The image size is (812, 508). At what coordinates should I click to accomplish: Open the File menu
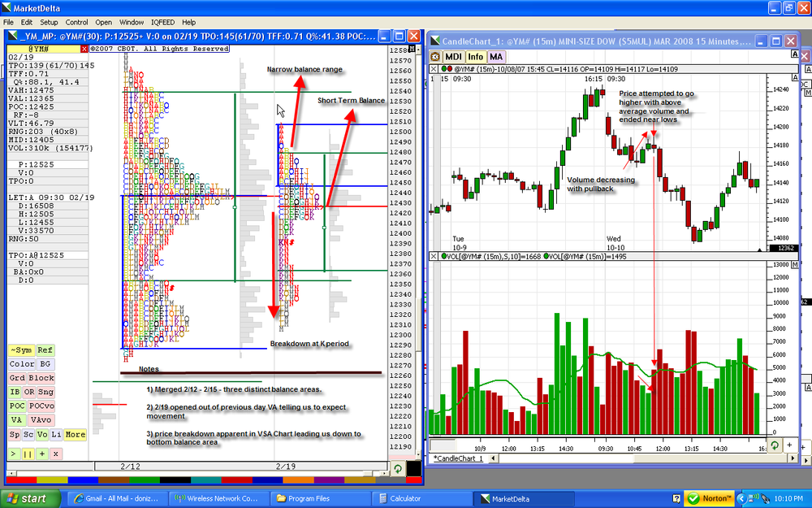(x=8, y=22)
